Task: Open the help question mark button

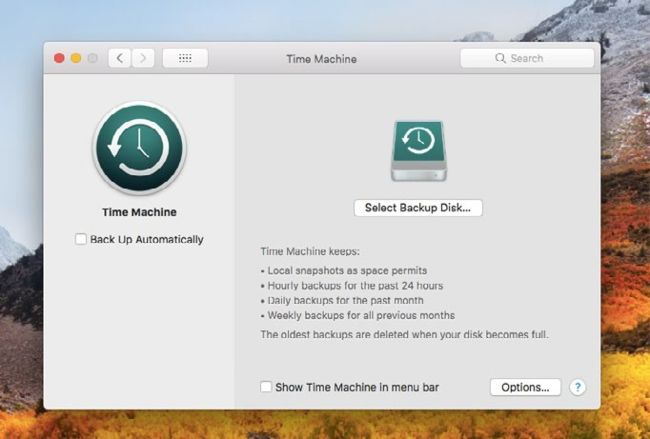Action: [577, 387]
